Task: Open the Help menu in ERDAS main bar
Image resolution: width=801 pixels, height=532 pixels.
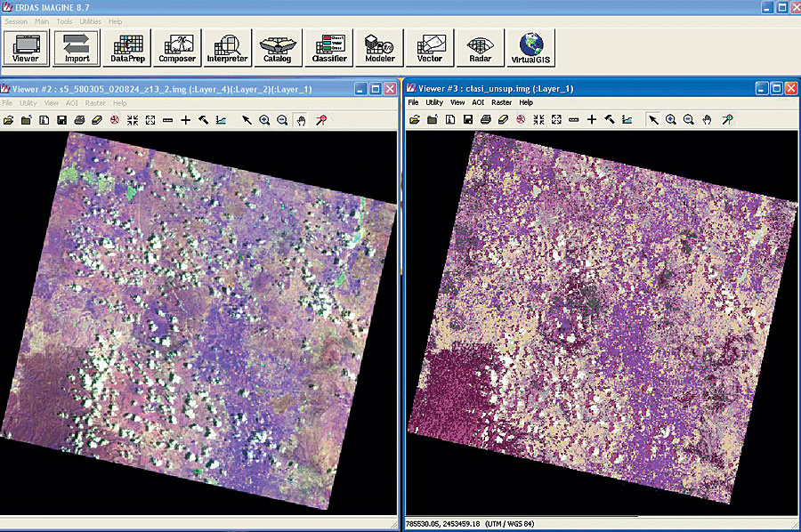Action: coord(116,21)
